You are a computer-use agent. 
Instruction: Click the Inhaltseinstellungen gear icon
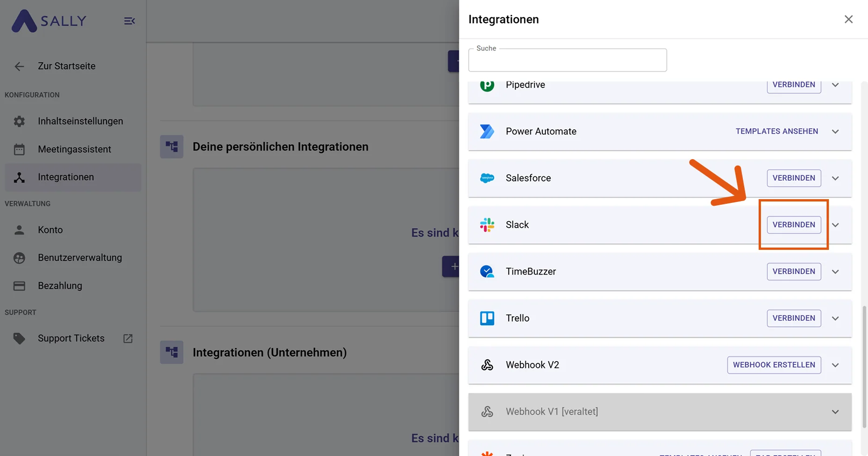tap(19, 121)
